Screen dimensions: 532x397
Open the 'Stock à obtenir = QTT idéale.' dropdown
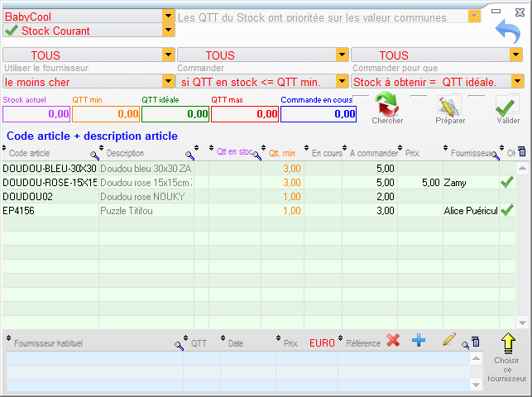pos(517,81)
